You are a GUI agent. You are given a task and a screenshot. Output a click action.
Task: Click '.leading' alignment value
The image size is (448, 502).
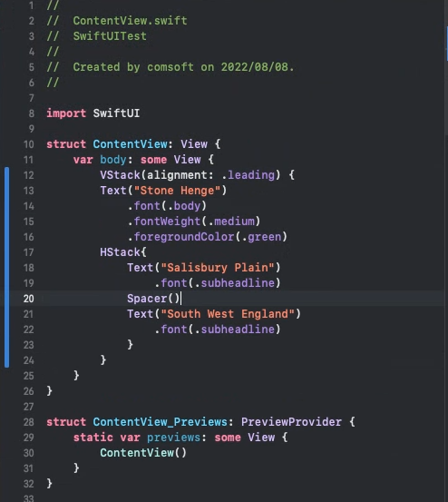[248, 175]
